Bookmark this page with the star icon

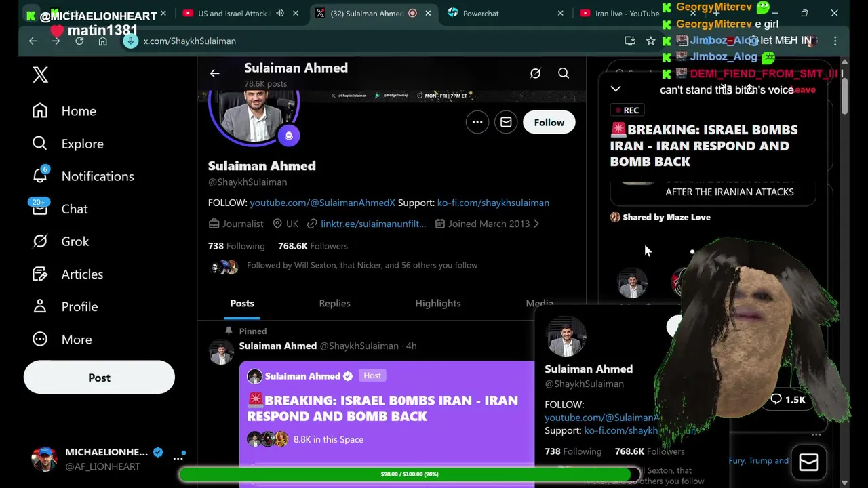click(x=651, y=41)
